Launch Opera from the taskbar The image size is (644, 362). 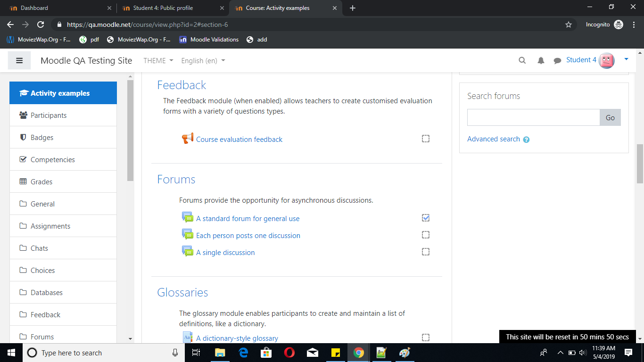point(289,353)
